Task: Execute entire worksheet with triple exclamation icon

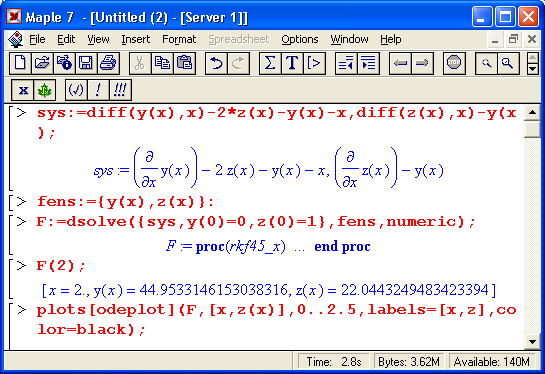Action: [120, 90]
